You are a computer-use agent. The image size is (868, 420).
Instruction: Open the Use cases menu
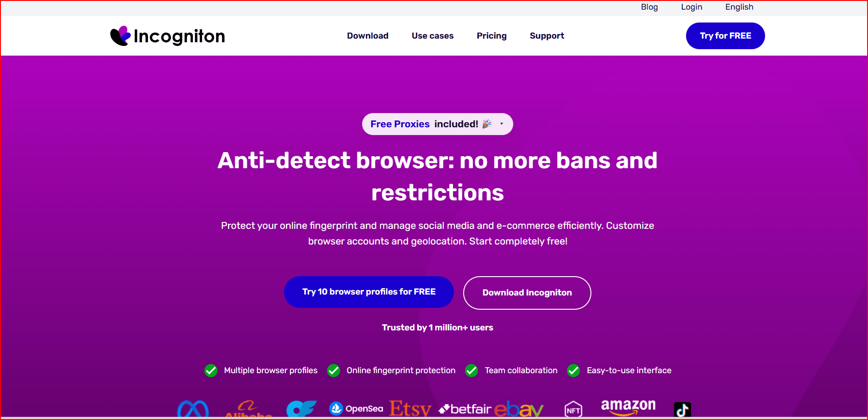click(x=432, y=36)
